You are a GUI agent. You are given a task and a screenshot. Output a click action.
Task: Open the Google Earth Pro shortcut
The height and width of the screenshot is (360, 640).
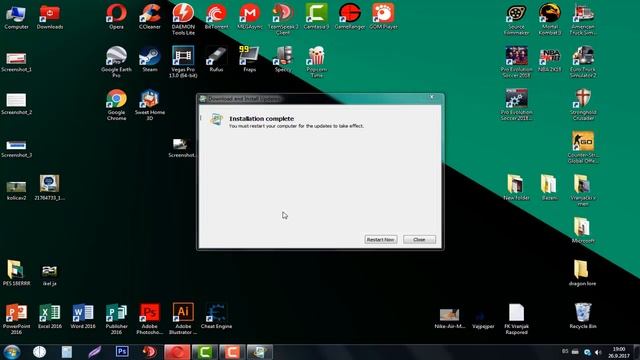(x=116, y=62)
